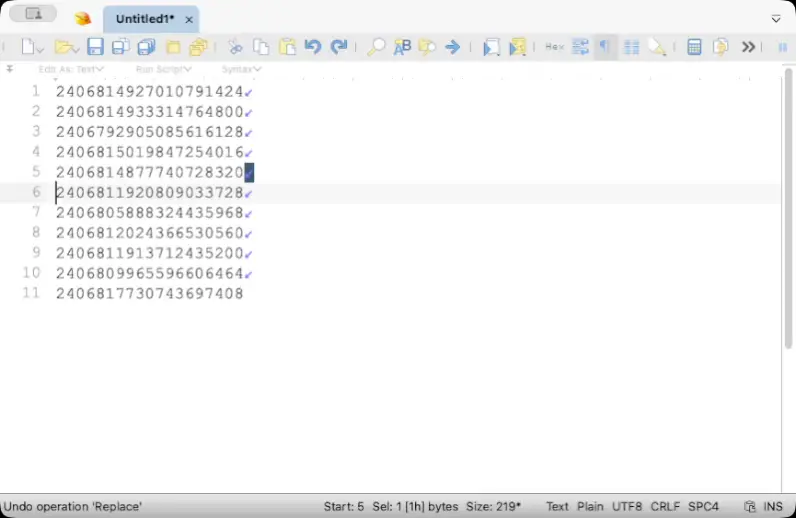This screenshot has width=796, height=518.
Task: Click the UTF8 encoding in status bar
Action: pyautogui.click(x=627, y=507)
